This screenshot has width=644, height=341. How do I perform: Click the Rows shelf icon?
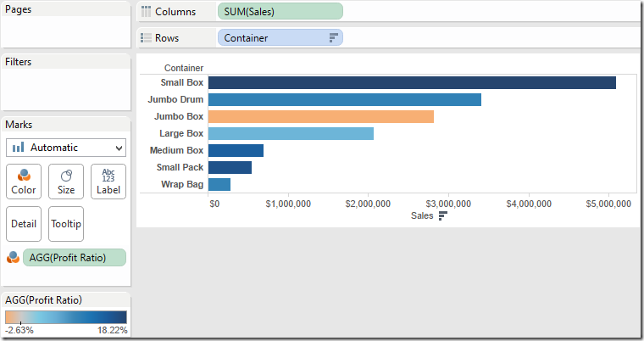point(147,38)
